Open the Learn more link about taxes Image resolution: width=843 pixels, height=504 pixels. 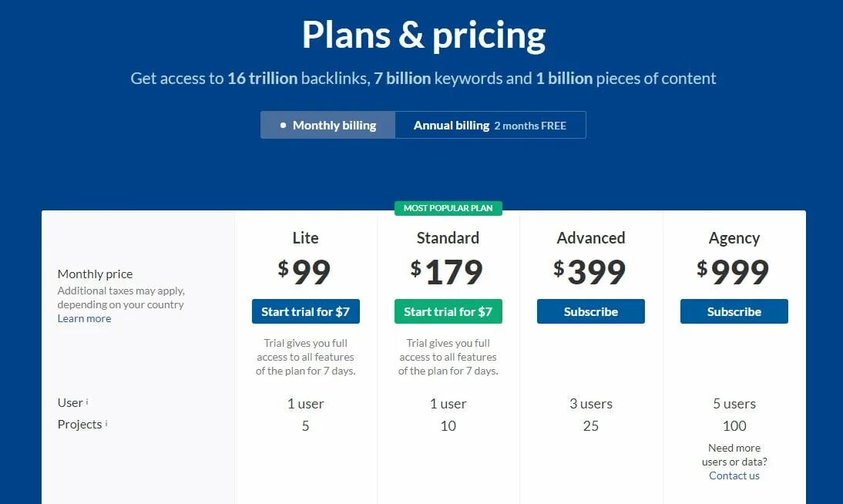click(x=85, y=318)
